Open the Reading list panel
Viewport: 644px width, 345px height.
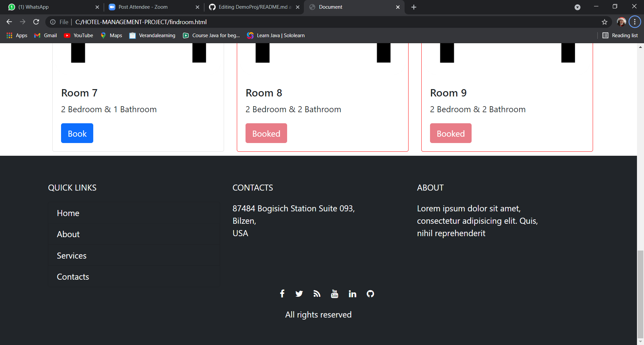coord(620,35)
